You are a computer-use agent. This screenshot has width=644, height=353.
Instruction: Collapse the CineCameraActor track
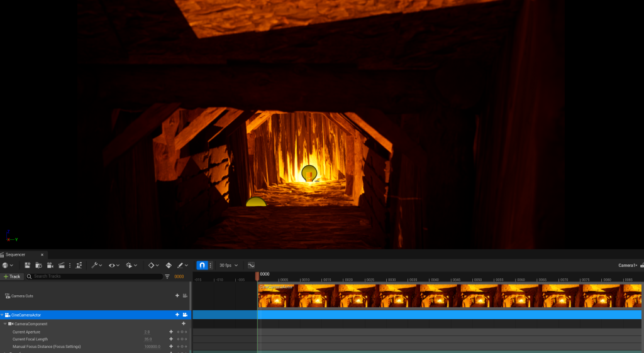click(x=2, y=315)
